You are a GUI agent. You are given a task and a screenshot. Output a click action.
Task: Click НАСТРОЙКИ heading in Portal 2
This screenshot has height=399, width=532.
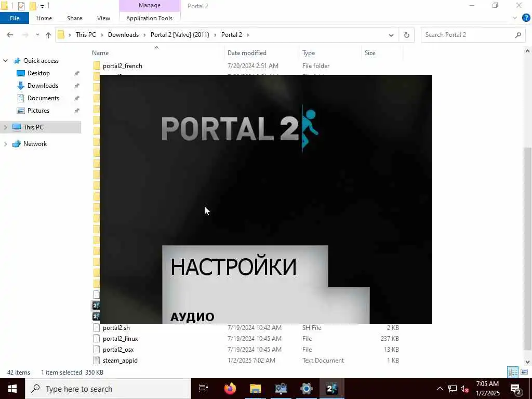233,267
